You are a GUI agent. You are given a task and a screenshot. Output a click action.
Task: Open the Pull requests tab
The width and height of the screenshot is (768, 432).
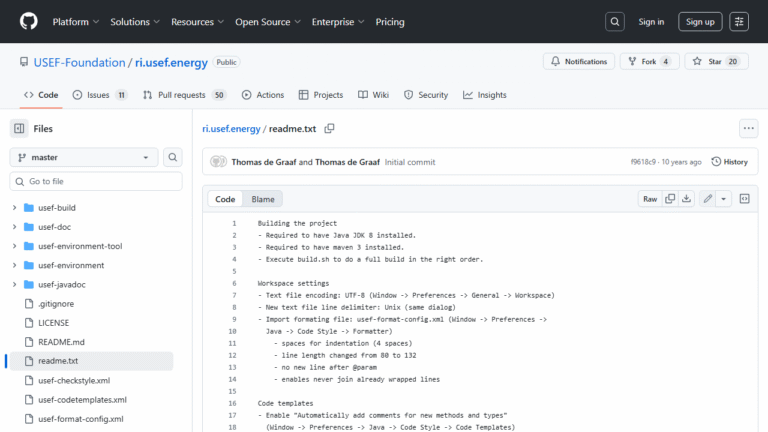(x=184, y=95)
